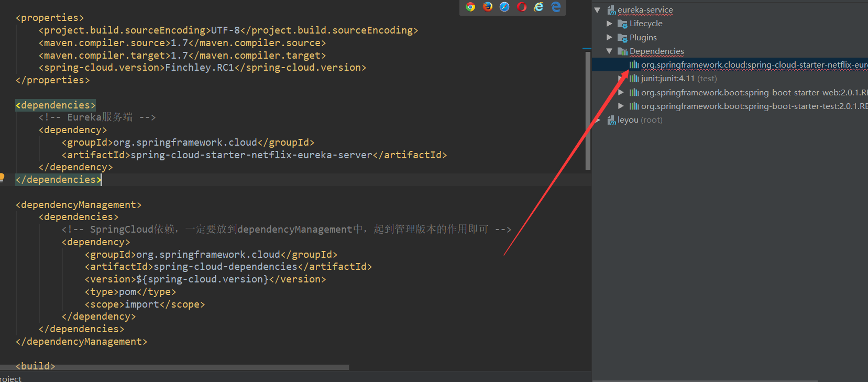
Task: Click the editor vertical scrollbar thumb
Action: [588, 111]
